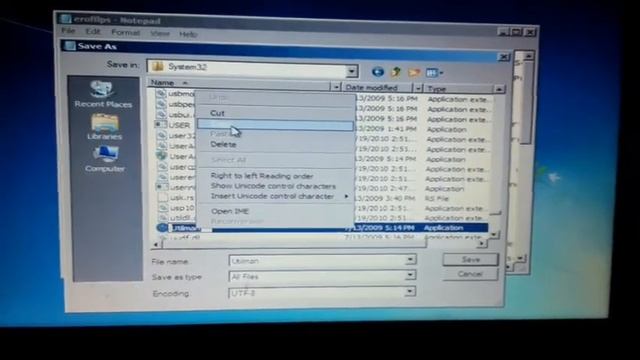The width and height of the screenshot is (640, 360).
Task: Click the Utilman application icon in selected row
Action: click(x=162, y=227)
